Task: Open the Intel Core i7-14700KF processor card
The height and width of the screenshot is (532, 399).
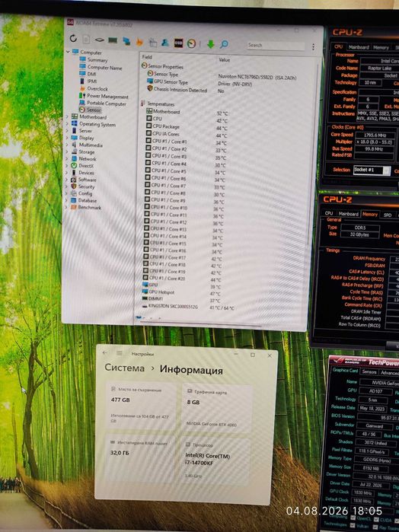Action: 215,460
